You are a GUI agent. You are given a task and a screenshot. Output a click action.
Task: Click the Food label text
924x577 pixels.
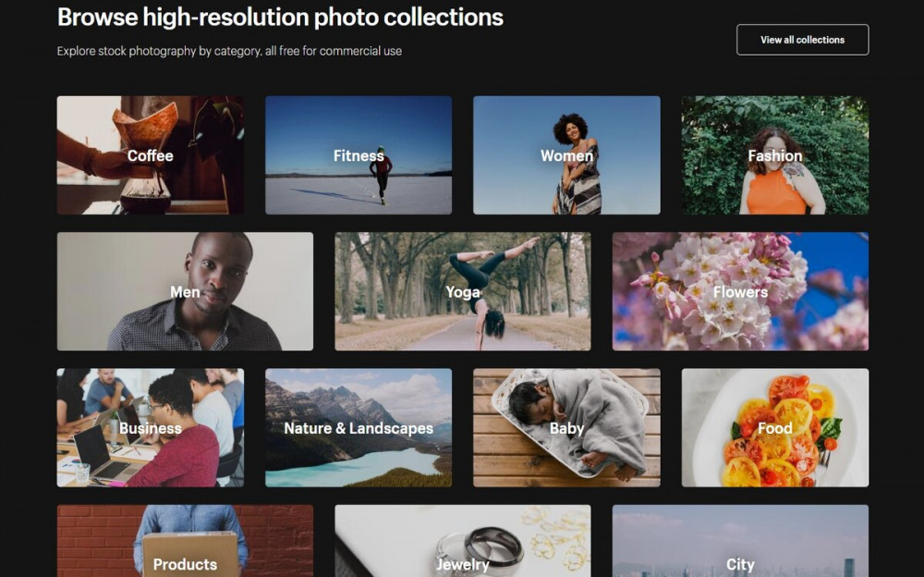(774, 428)
